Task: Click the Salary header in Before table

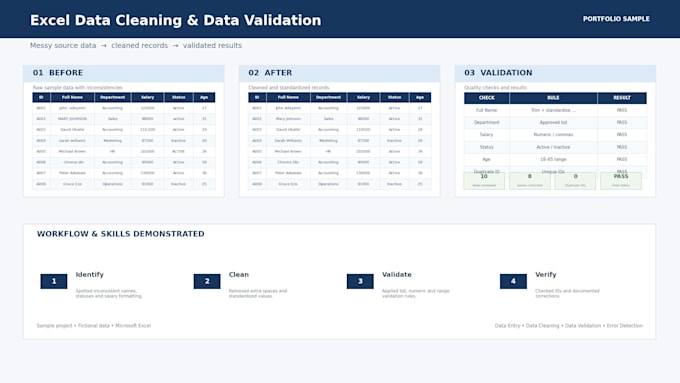Action: pyautogui.click(x=147, y=98)
